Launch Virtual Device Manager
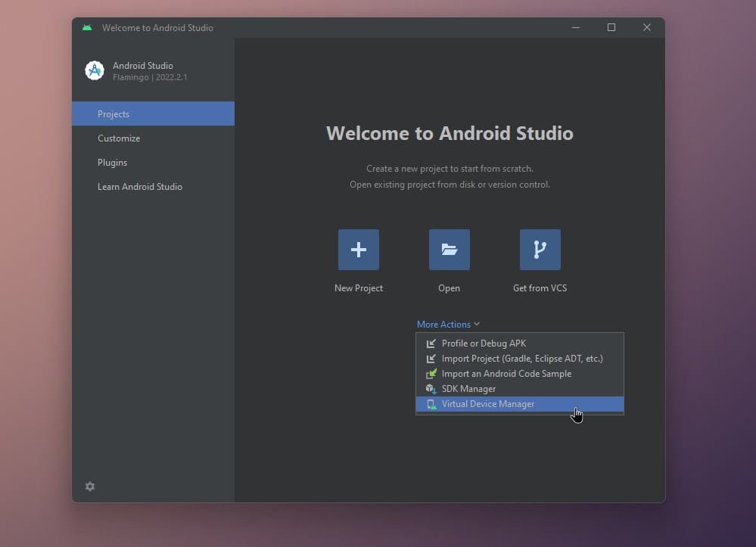This screenshot has width=756, height=547. pyautogui.click(x=520, y=404)
